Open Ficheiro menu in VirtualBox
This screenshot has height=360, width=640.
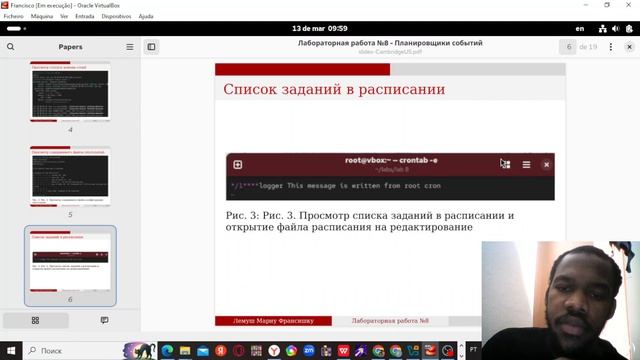(13, 16)
